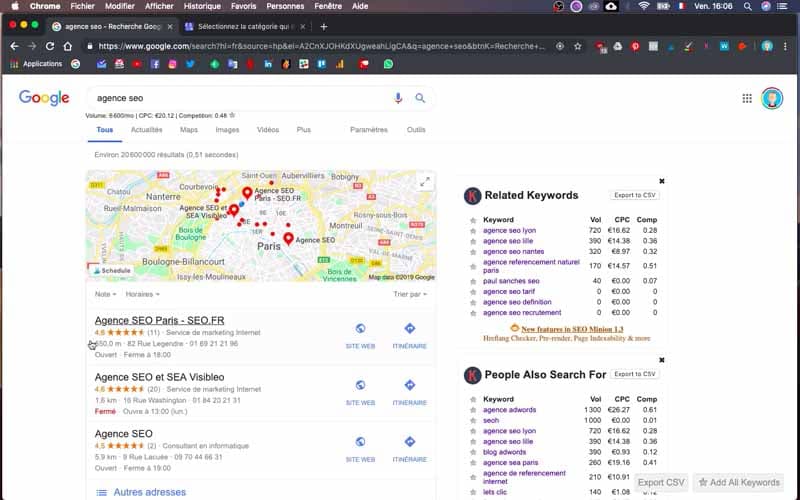Get Itinéraire for Agence SEO et SEA Visibleo
This screenshot has width=800, height=500.
pyautogui.click(x=409, y=392)
